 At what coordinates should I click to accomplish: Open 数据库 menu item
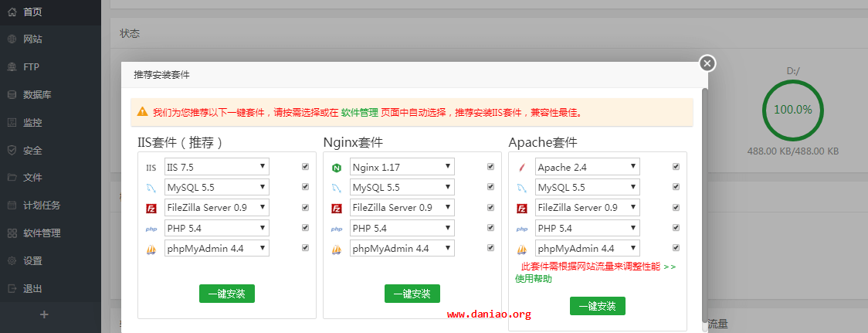(x=50, y=95)
